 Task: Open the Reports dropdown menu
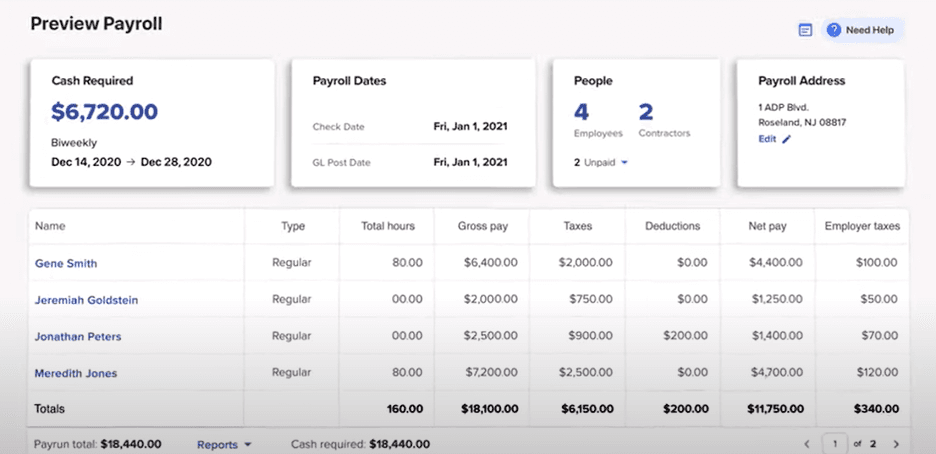pos(224,444)
